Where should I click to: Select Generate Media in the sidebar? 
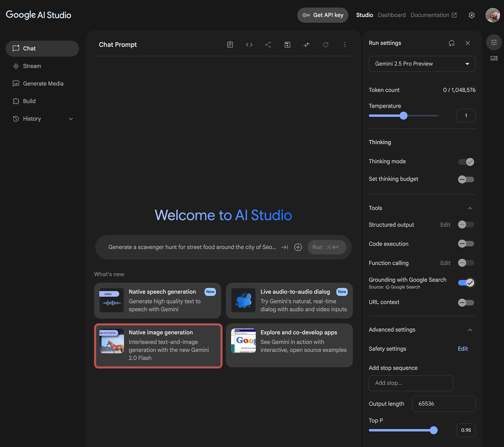pyautogui.click(x=42, y=84)
